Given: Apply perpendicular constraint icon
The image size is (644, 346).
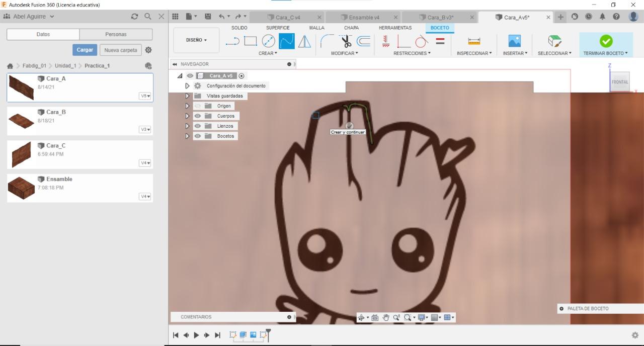Looking at the screenshot, I should click(404, 41).
